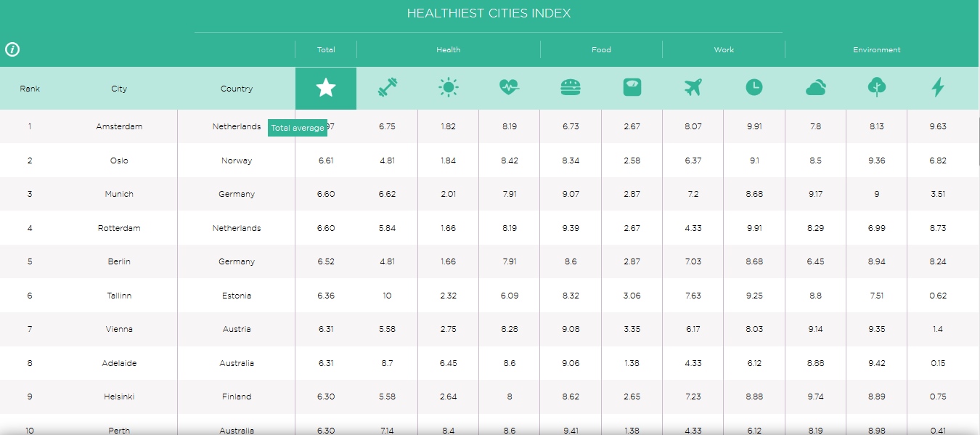Click the dumbbell gym column icon

tap(388, 89)
